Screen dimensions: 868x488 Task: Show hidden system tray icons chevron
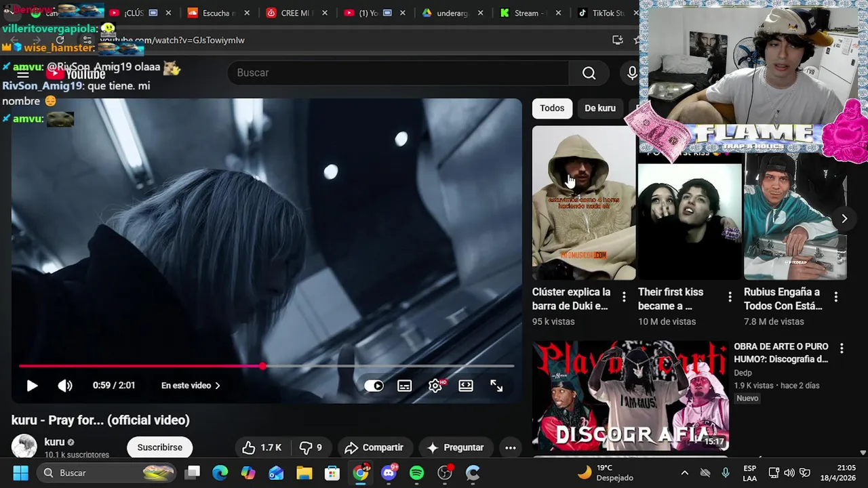tap(684, 472)
